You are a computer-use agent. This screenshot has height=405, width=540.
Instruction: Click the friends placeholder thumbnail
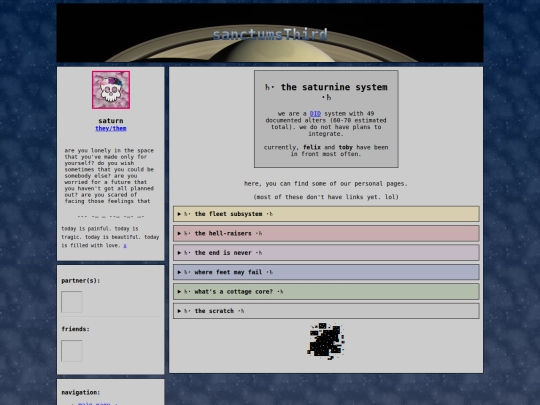coord(72,351)
